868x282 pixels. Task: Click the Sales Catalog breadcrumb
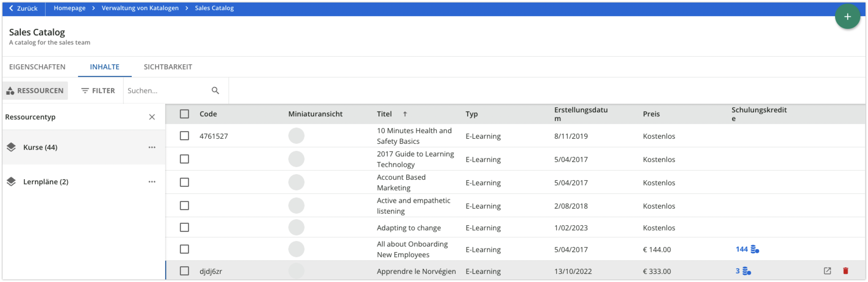(x=214, y=8)
